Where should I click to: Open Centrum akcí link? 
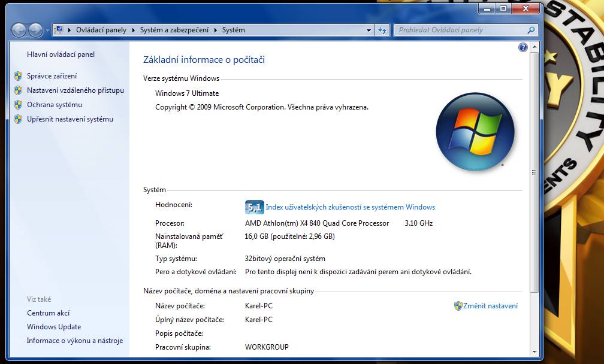[x=48, y=313]
